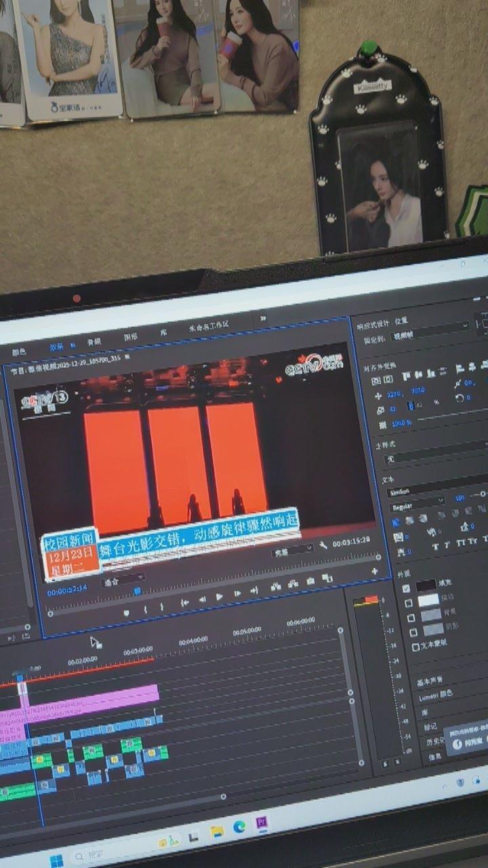Select left-align text icon
The height and width of the screenshot is (868, 488).
(396, 522)
